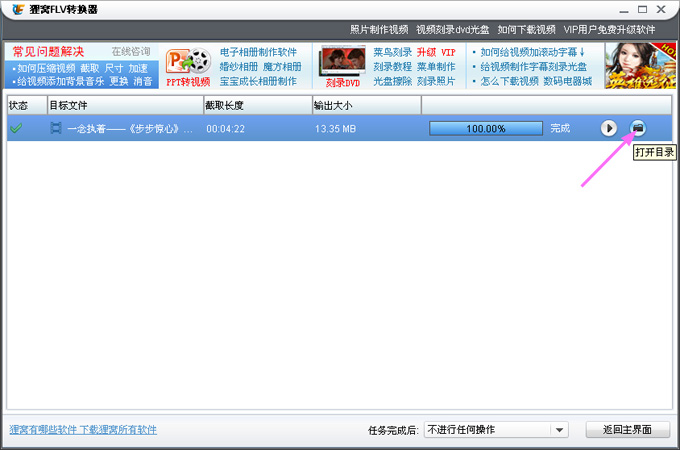Click the 完成 status text
The width and height of the screenshot is (680, 450).
[560, 128]
